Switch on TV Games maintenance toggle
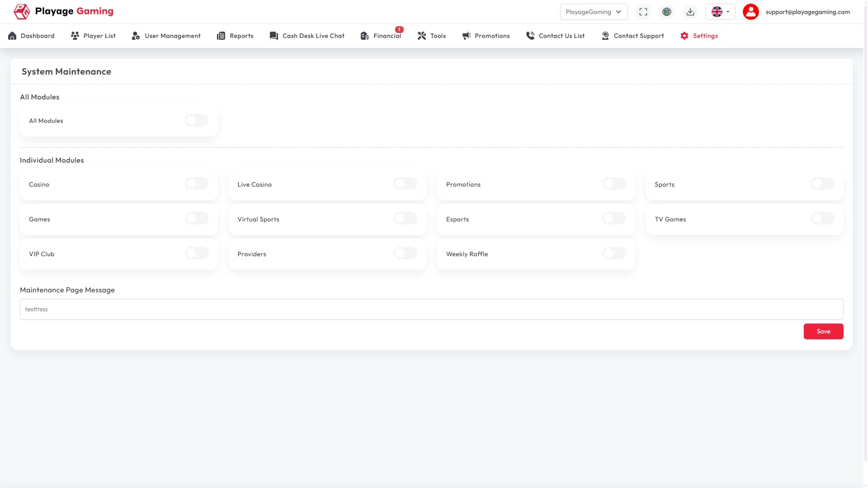Screen dimensions: 868x488 coord(822,218)
